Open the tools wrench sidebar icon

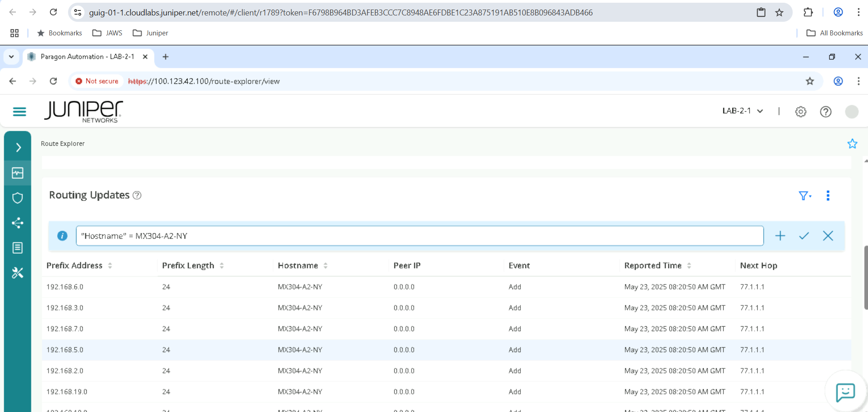point(18,273)
